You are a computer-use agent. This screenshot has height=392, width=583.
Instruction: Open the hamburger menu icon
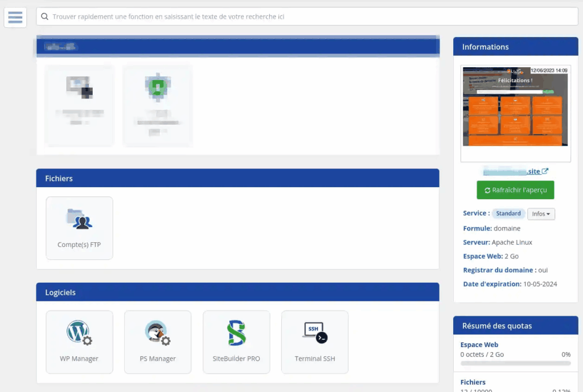coord(15,17)
